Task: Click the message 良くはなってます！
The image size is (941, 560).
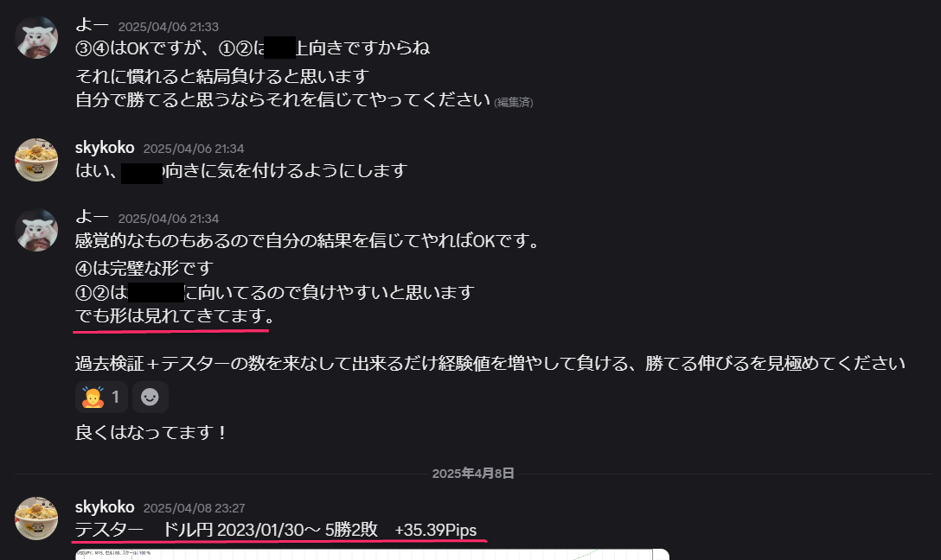Action: [x=151, y=432]
